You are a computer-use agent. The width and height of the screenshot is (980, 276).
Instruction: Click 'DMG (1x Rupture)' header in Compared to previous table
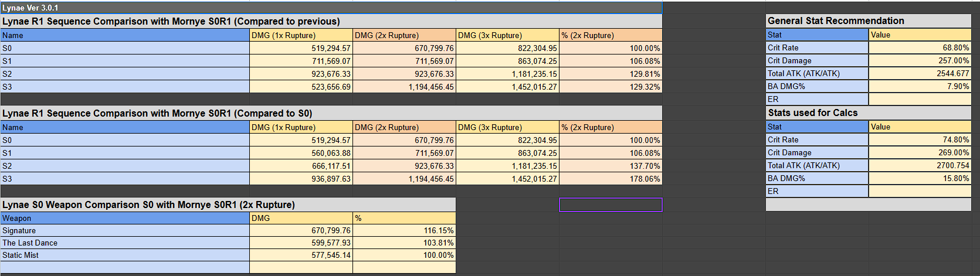pyautogui.click(x=301, y=35)
